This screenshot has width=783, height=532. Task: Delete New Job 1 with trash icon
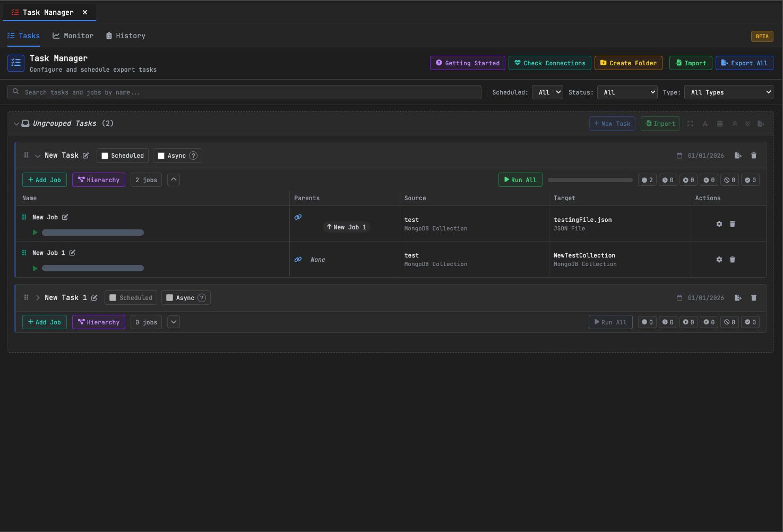click(733, 260)
